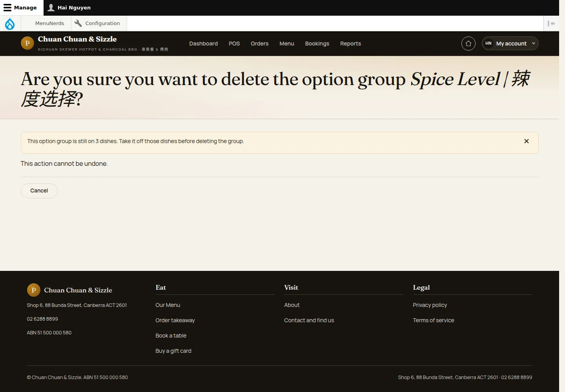The height and width of the screenshot is (392, 565).
Task: Click the Cancel button
Action: pos(39,191)
